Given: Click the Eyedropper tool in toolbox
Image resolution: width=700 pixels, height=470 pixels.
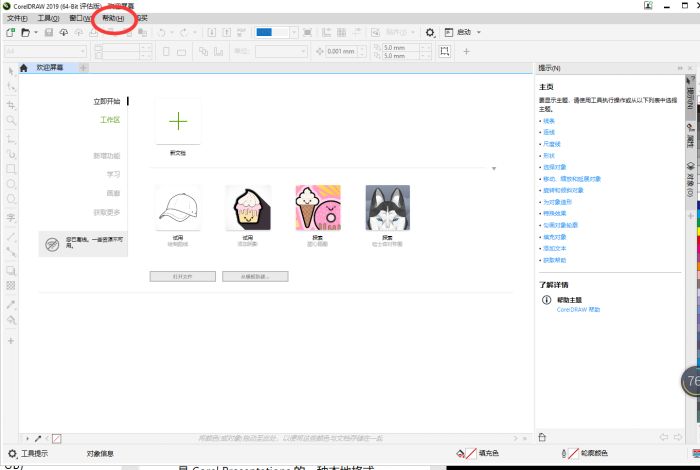Looking at the screenshot, I should (x=11, y=303).
